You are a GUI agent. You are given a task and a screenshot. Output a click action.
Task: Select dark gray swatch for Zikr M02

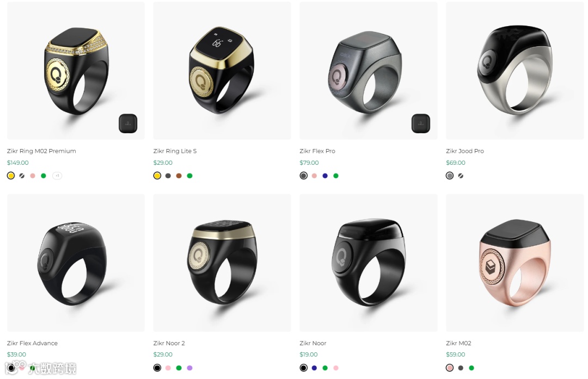click(461, 368)
